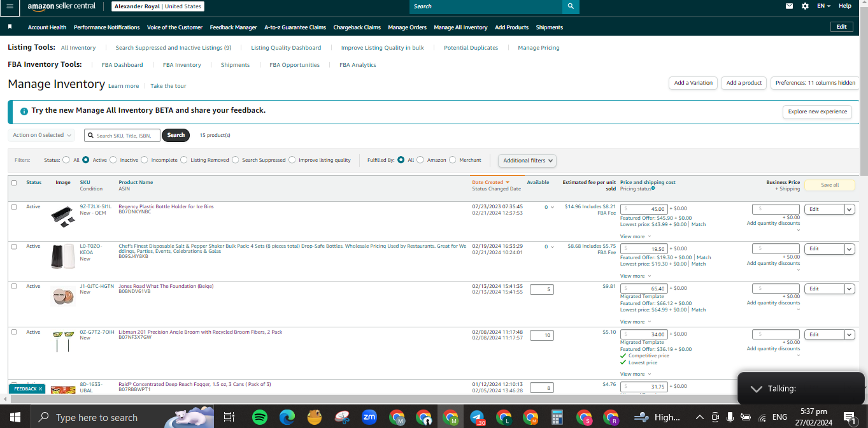Click Add a Variation button

click(693, 83)
